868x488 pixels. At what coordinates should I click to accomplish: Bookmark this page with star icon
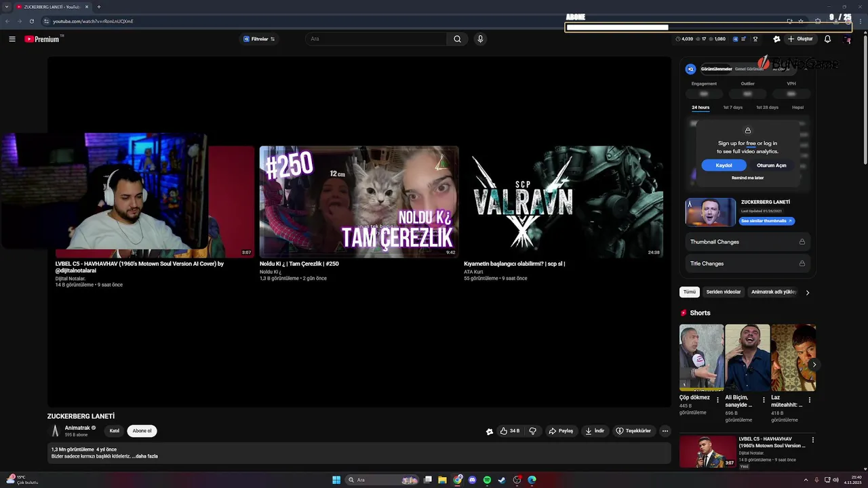click(x=801, y=21)
